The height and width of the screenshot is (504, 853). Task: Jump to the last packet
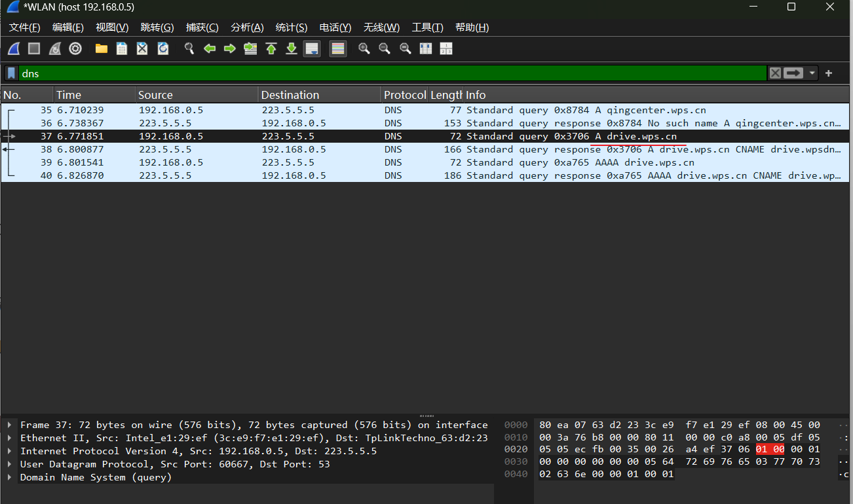point(292,48)
